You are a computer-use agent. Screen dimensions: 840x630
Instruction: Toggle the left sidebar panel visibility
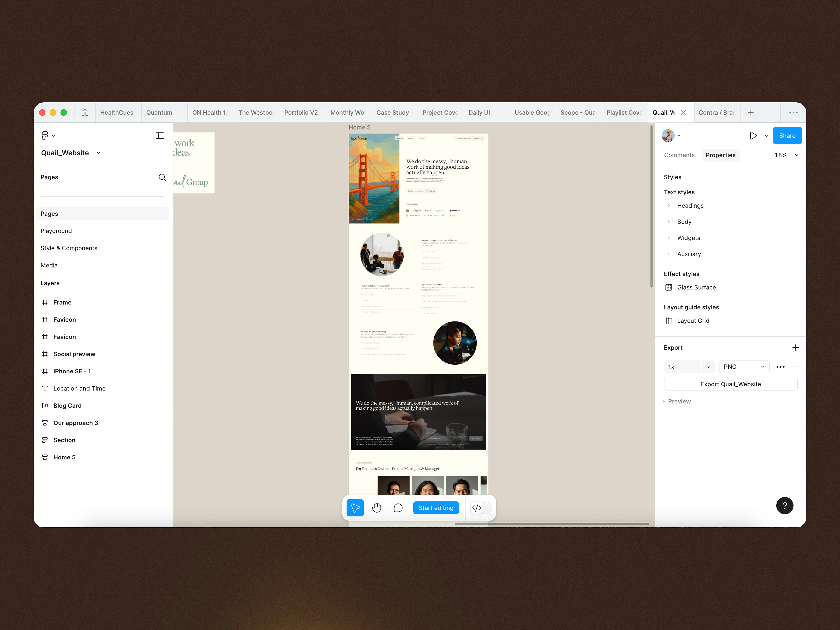160,136
